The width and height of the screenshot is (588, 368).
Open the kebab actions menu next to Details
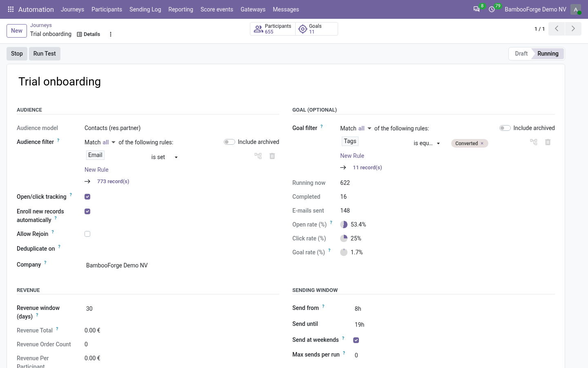(x=111, y=34)
